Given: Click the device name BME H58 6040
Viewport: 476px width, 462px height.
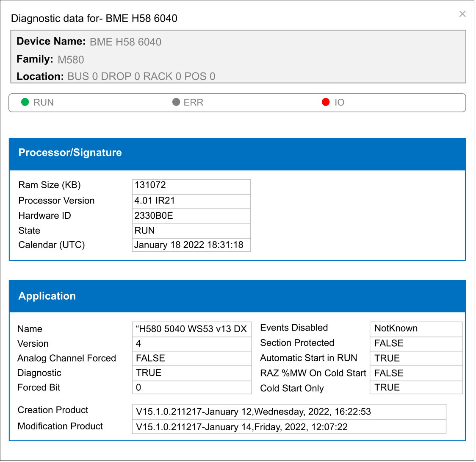Looking at the screenshot, I should 125,42.
